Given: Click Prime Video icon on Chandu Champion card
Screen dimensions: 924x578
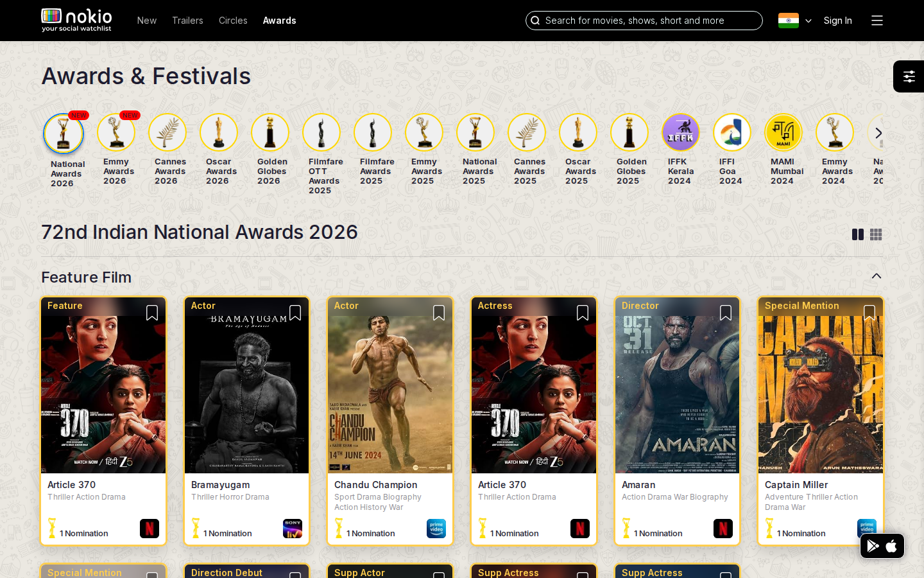Looking at the screenshot, I should click(x=436, y=529).
